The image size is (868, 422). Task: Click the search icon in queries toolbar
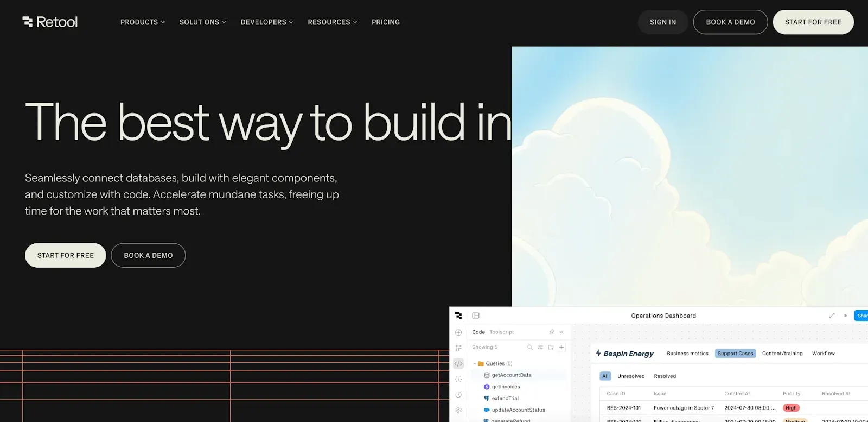point(530,347)
